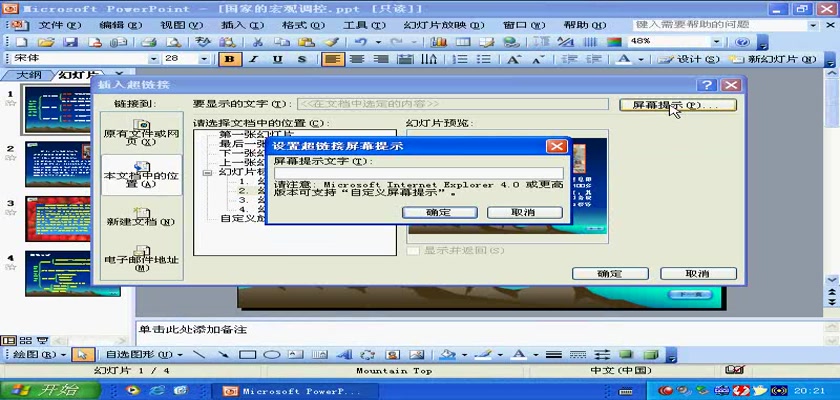Viewport: 840px width, 400px height.
Task: Open the Fill Color dropdown arrow
Action: pyautogui.click(x=464, y=354)
